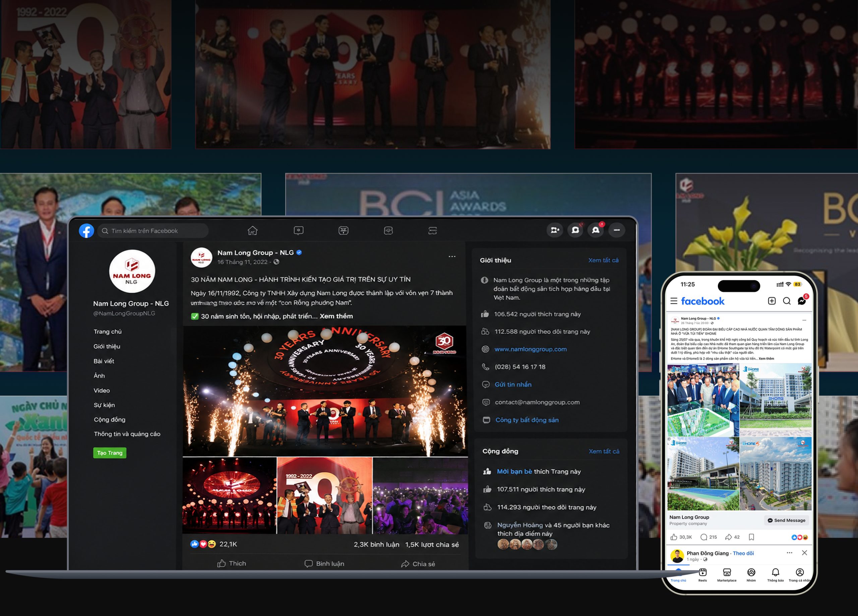
Task: Open the Watch video icon in the top bar
Action: [x=299, y=230]
